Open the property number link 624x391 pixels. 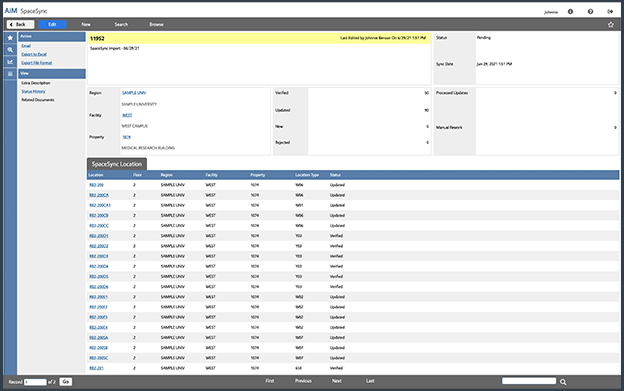click(126, 137)
